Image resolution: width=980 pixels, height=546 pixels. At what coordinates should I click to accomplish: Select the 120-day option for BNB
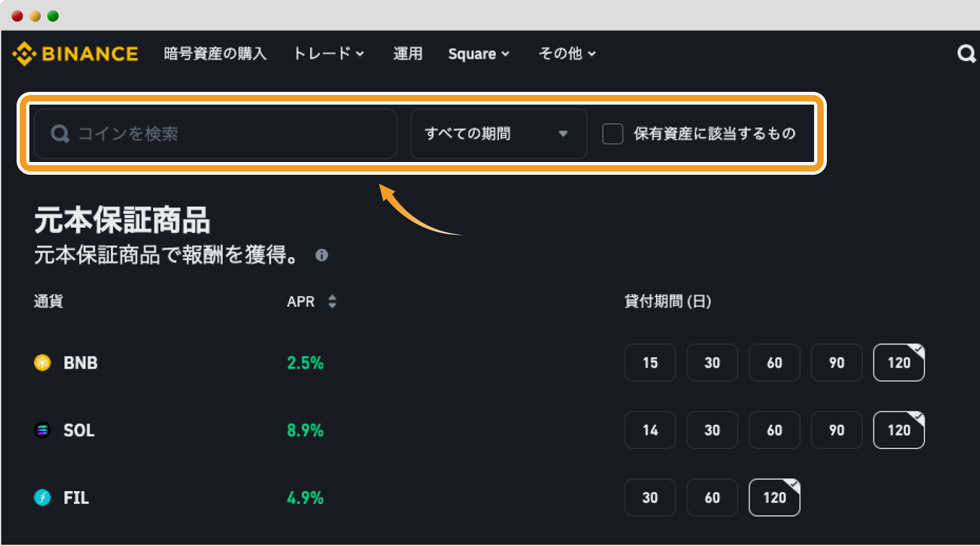tap(898, 362)
